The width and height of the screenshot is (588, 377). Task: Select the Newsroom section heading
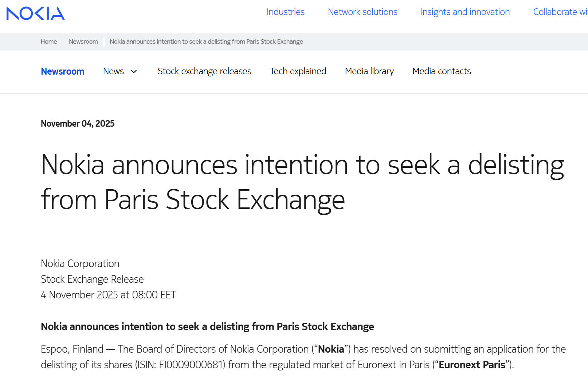[63, 71]
